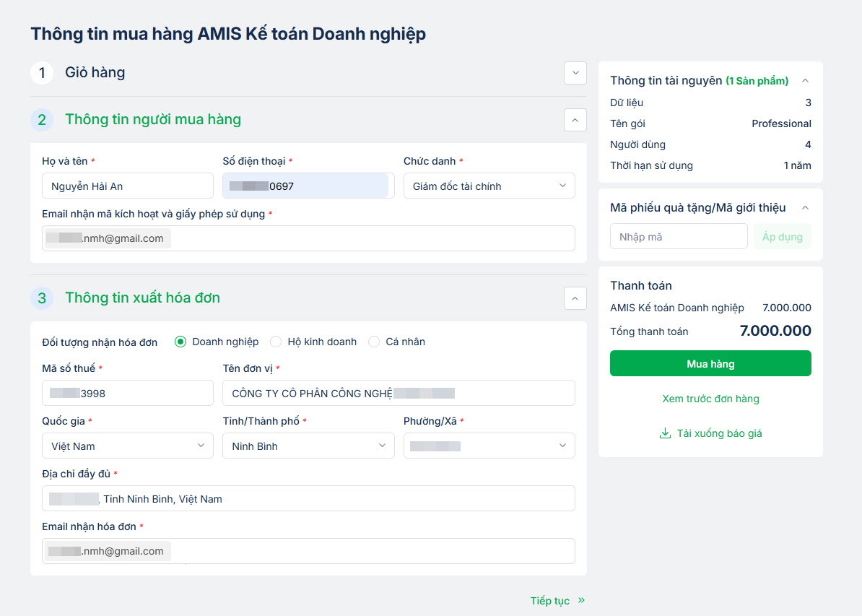This screenshot has width=862, height=616.
Task: Click Áp dụng voucher button
Action: 783,237
